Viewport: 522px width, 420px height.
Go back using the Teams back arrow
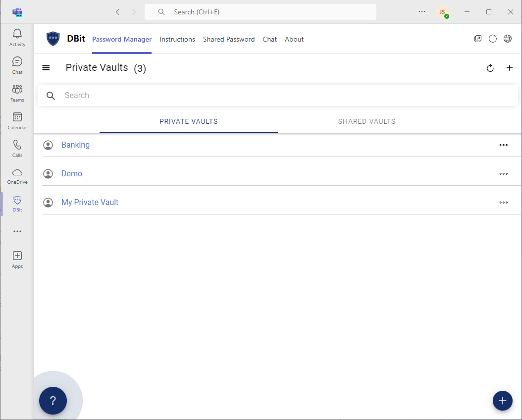coord(117,12)
